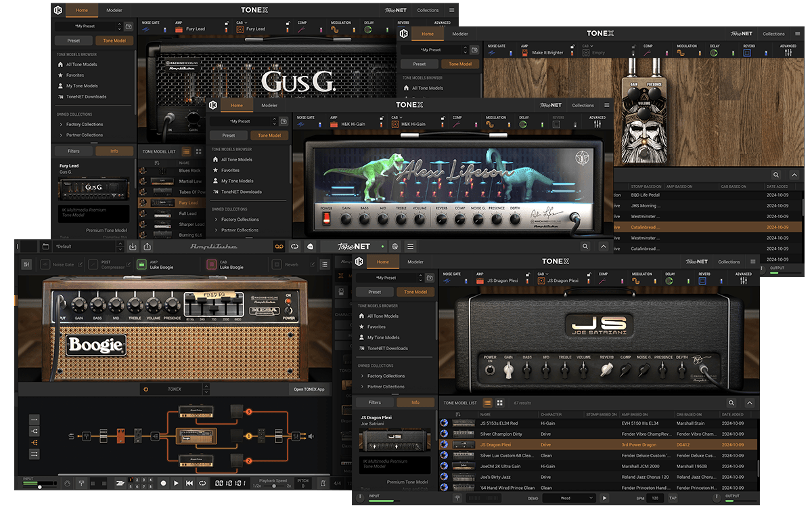812x508 pixels.
Task: Toggle the TONEX power button in AmpliTube chain header
Action: tap(145, 389)
